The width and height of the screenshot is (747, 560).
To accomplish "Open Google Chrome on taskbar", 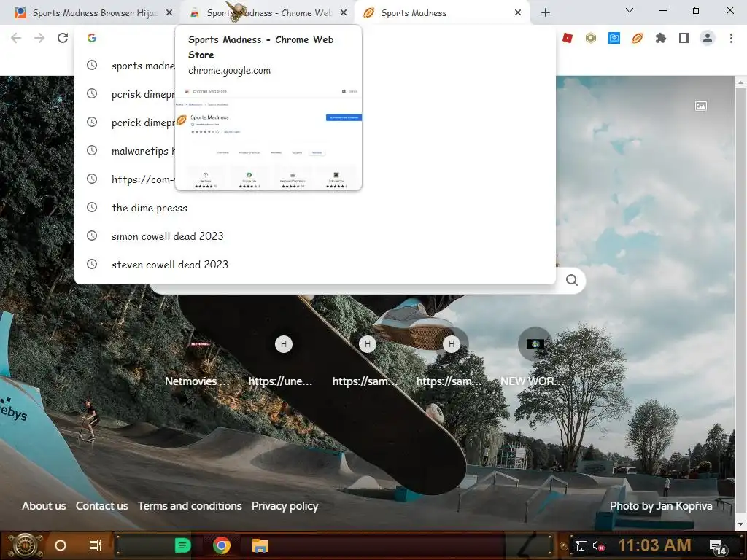I will 222,545.
